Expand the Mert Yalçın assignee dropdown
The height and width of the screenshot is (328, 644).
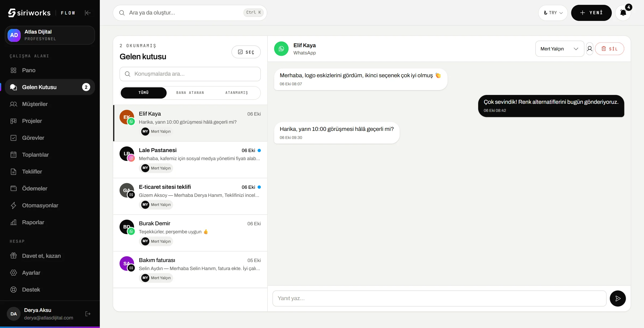point(559,49)
